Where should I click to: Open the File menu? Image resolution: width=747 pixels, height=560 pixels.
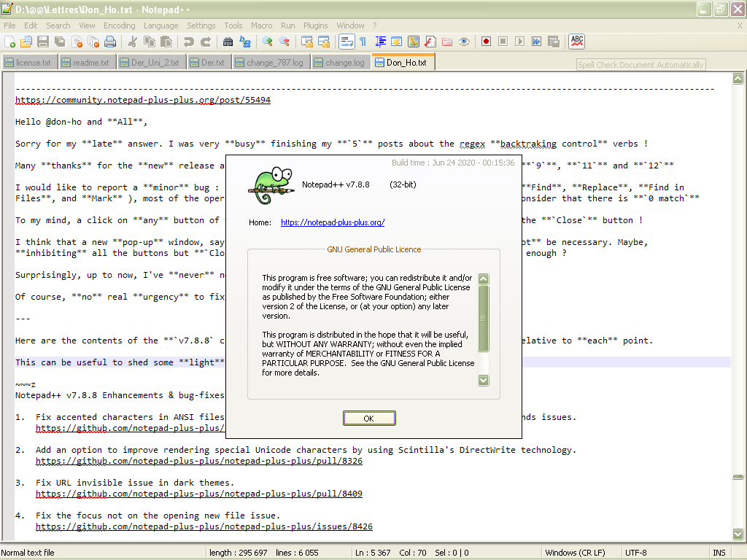pyautogui.click(x=9, y=26)
